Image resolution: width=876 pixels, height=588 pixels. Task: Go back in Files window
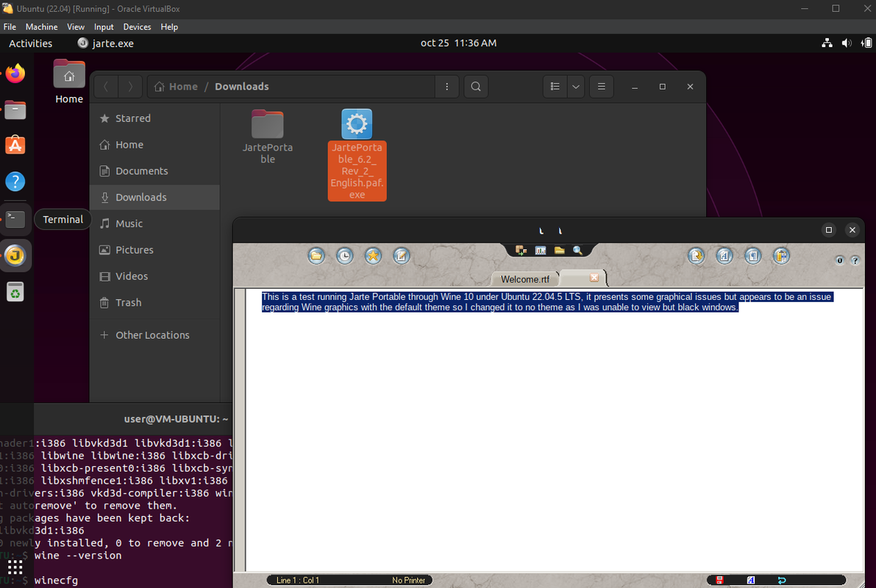(x=106, y=87)
